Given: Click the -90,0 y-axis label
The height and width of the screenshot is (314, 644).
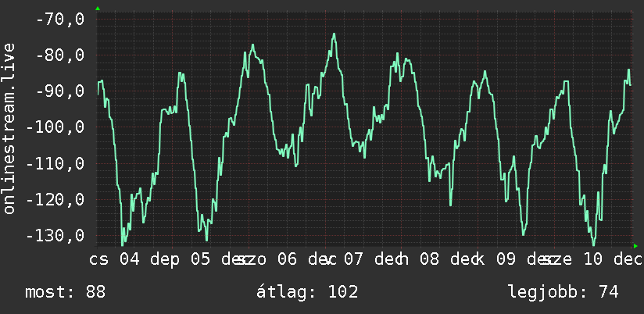Looking at the screenshot, I should point(60,91).
